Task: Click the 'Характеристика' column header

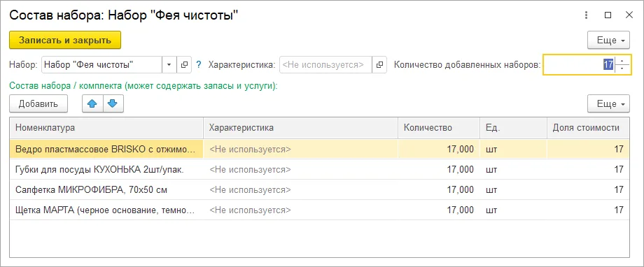Action: pos(300,127)
